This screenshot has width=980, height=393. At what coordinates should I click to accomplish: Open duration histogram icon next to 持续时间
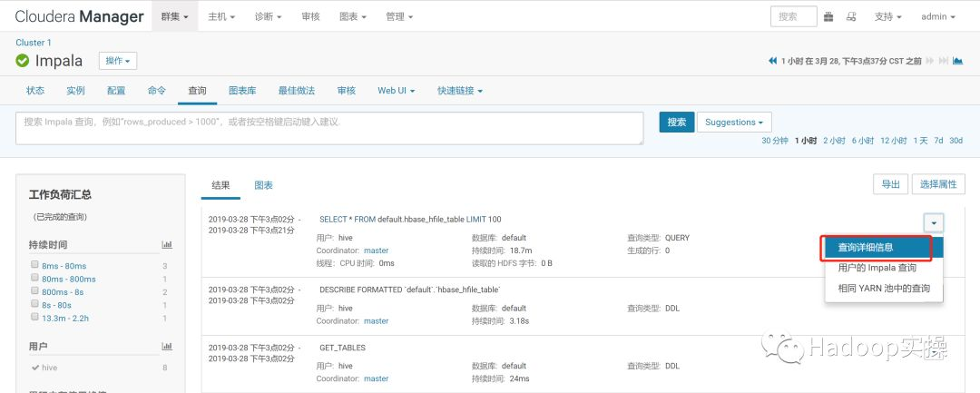(x=167, y=244)
